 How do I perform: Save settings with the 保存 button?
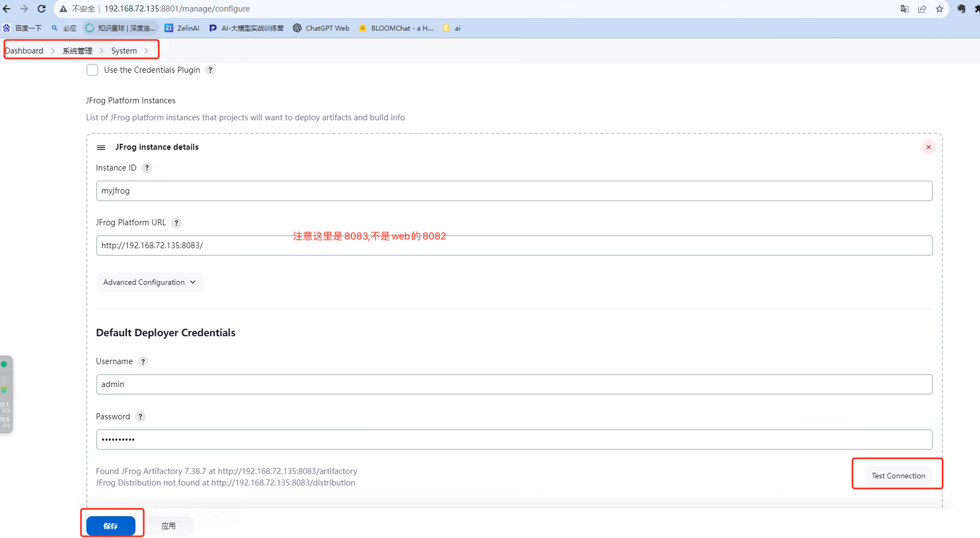(x=112, y=525)
